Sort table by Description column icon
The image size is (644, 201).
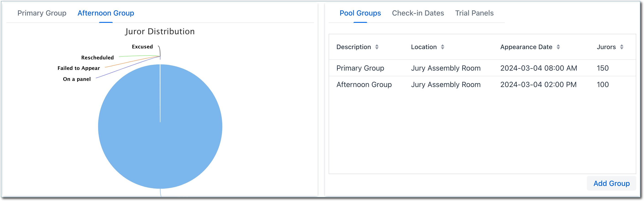(377, 47)
